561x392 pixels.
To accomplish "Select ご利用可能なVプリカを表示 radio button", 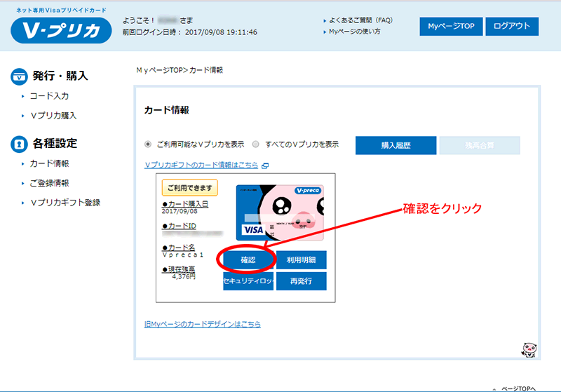I will (148, 144).
